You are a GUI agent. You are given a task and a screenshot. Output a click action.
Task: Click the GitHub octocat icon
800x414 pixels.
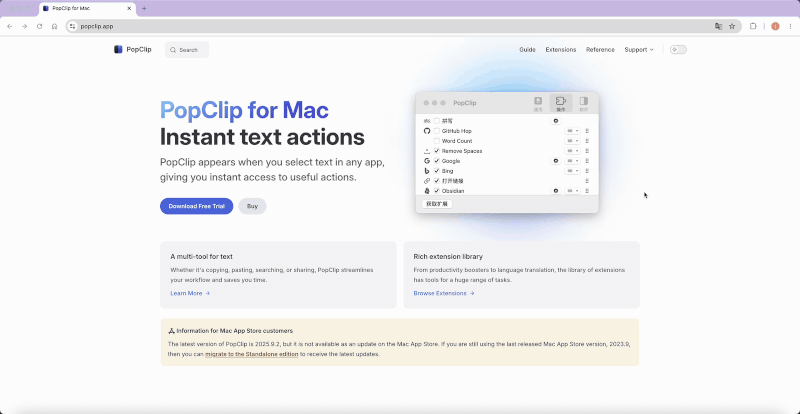click(x=427, y=131)
